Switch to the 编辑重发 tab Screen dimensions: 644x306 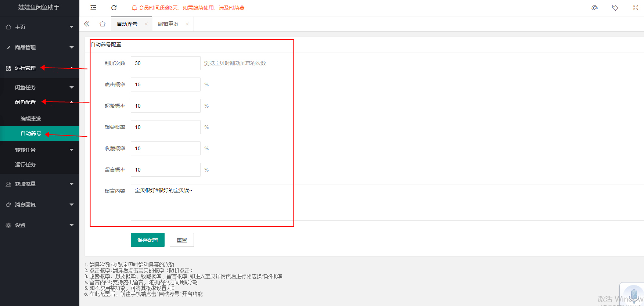pyautogui.click(x=168, y=24)
